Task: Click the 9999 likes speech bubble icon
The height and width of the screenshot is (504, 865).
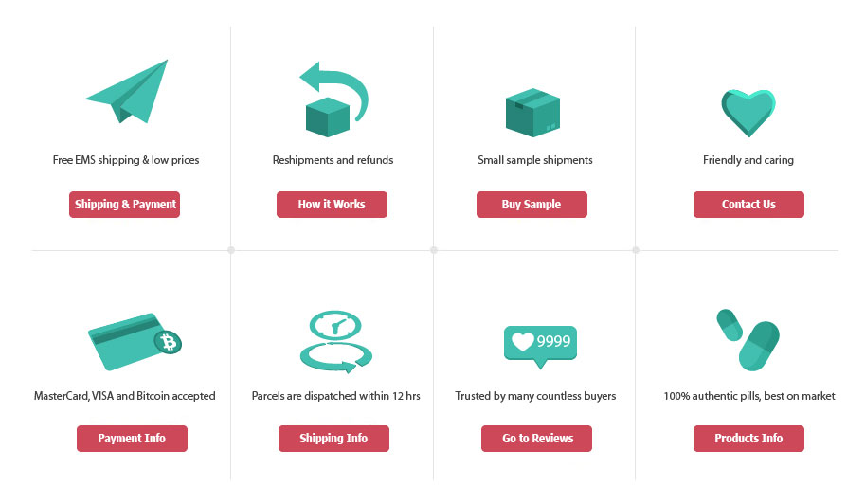Action: click(540, 347)
